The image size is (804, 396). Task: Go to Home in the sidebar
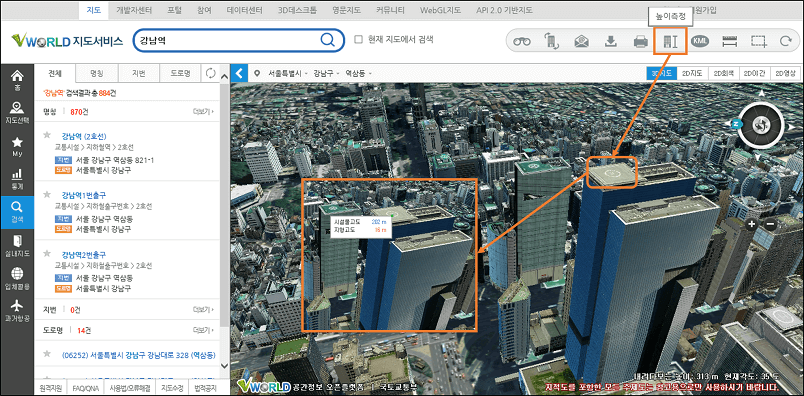click(x=17, y=80)
